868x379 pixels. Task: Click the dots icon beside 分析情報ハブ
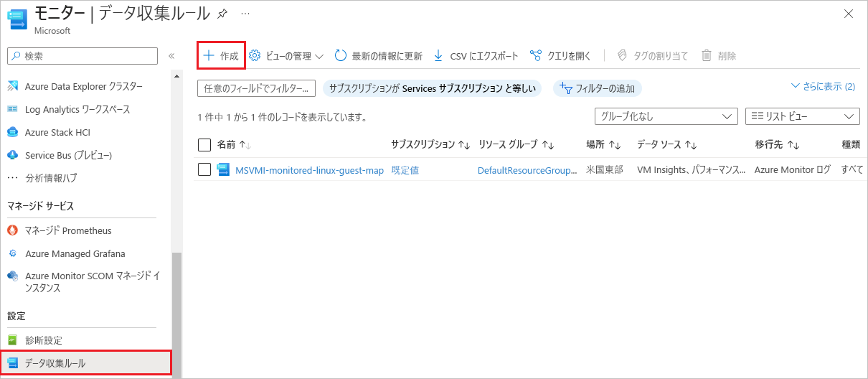pyautogui.click(x=12, y=178)
